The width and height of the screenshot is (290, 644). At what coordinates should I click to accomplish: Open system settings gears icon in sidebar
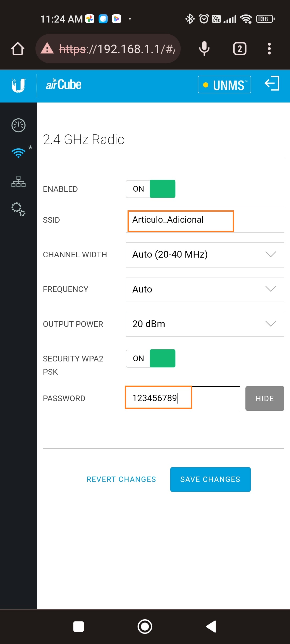click(x=18, y=209)
